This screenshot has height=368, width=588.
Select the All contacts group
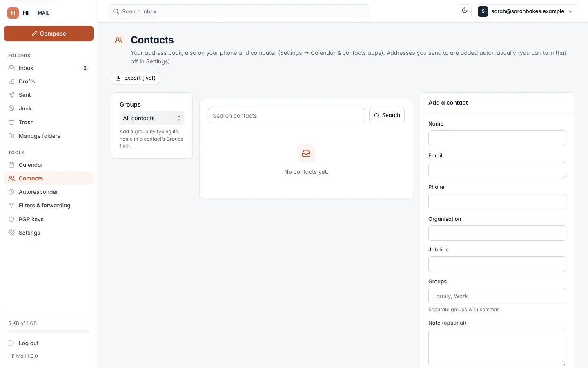[152, 118]
